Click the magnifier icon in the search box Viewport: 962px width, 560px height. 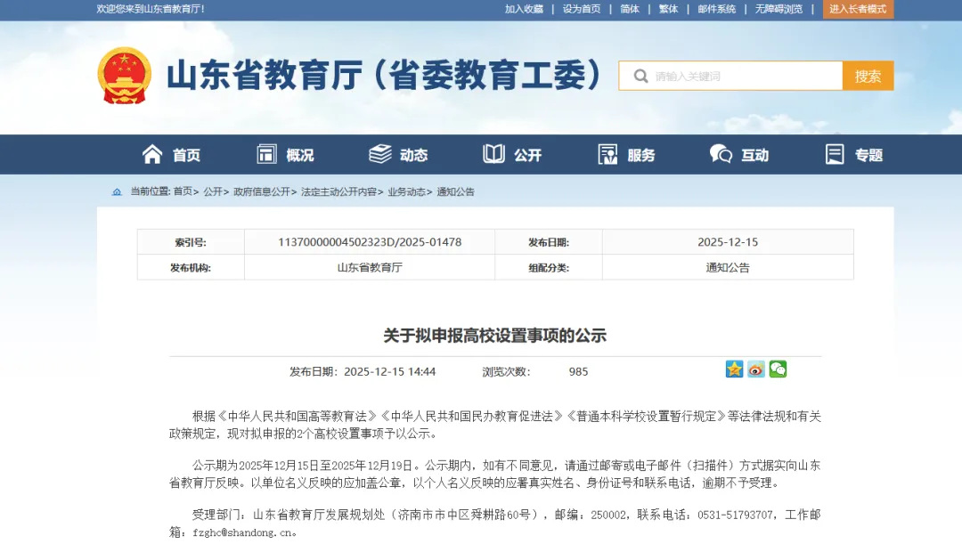point(640,76)
